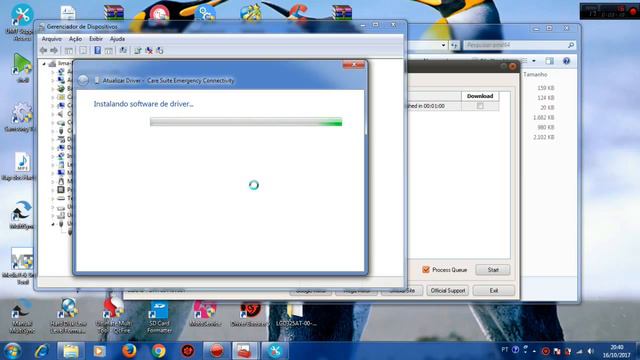Image resolution: width=640 pixels, height=360 pixels.
Task: Click the volume speaker icon in system tray
Action: click(x=591, y=351)
